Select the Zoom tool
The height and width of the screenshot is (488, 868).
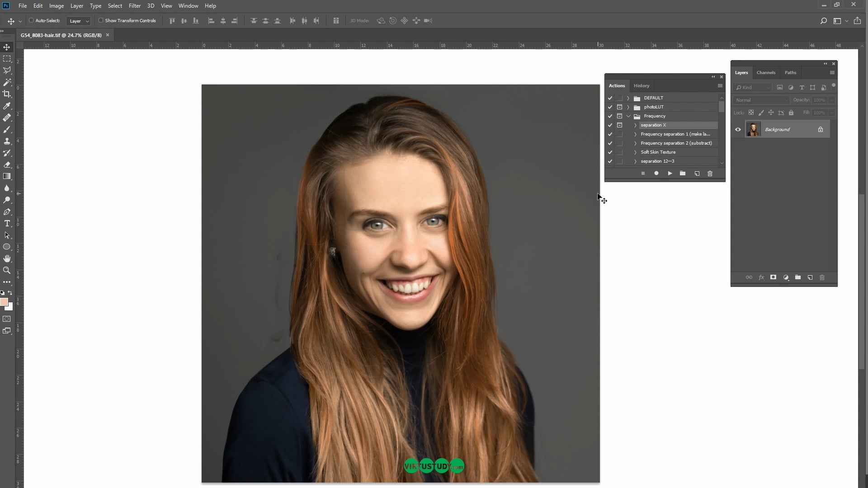click(7, 270)
